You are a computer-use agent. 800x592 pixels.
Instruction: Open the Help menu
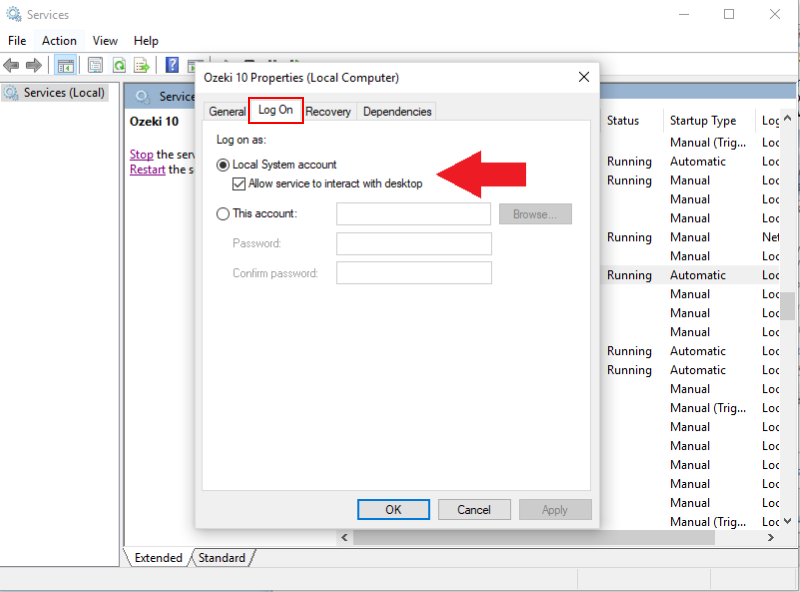point(146,41)
